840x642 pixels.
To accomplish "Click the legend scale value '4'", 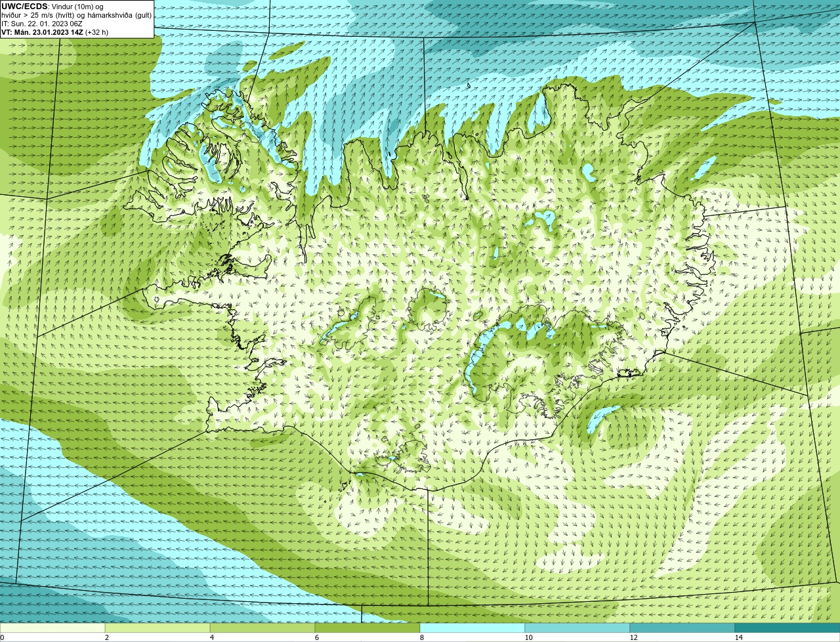I will tap(211, 637).
